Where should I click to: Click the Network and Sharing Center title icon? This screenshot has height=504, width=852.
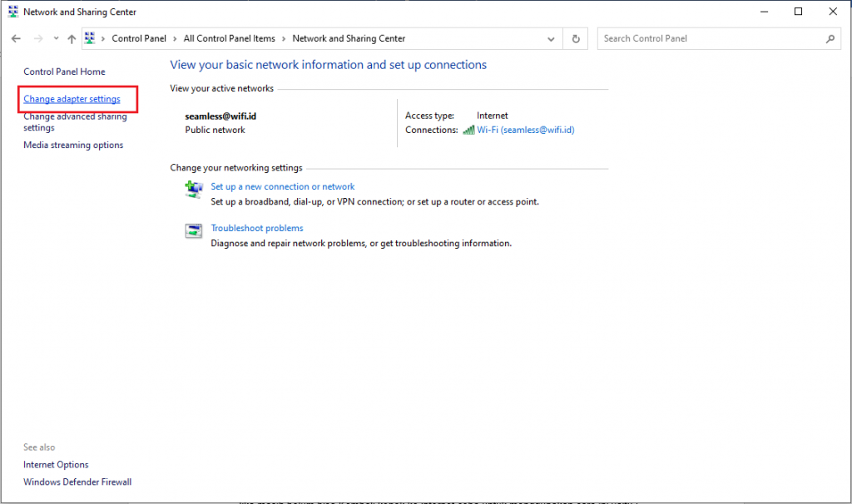click(12, 12)
